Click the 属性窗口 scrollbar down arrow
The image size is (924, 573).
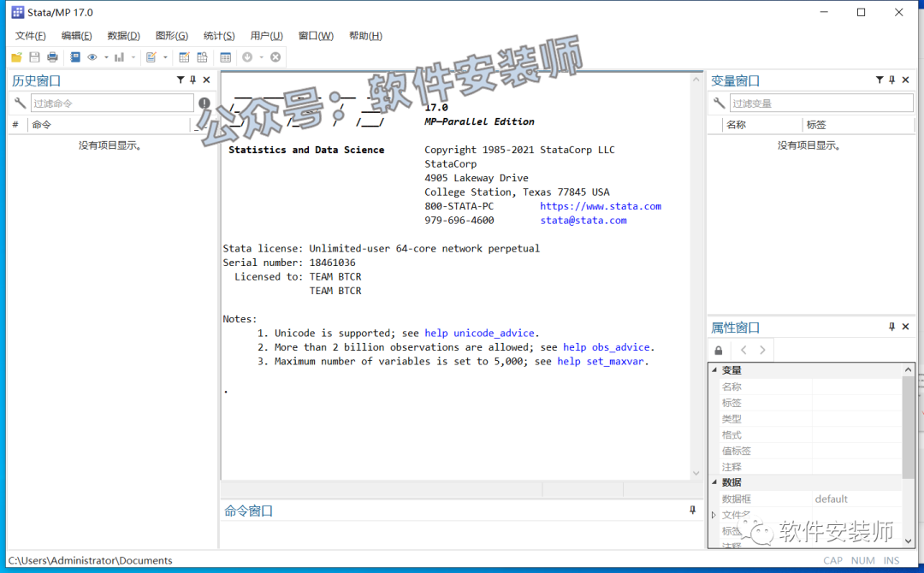coord(908,541)
